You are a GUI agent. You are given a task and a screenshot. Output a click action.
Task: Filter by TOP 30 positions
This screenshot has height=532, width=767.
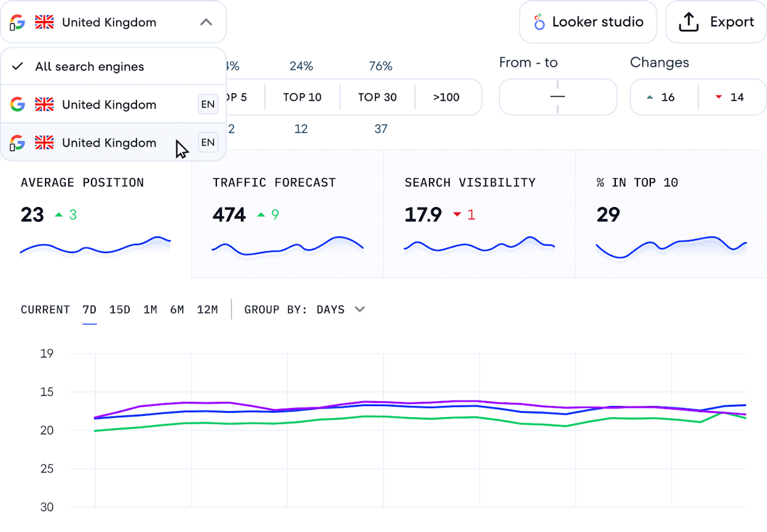[x=377, y=97]
